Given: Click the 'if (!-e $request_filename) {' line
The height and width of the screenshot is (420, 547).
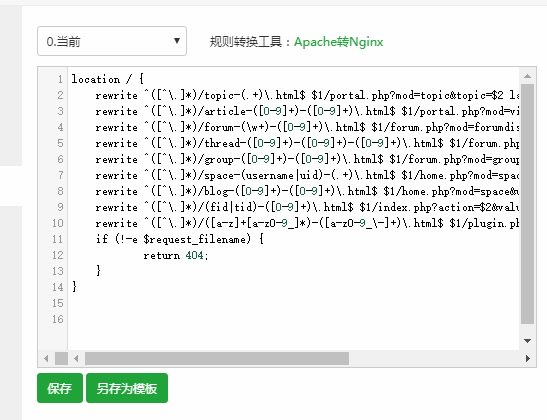Looking at the screenshot, I should [179, 239].
